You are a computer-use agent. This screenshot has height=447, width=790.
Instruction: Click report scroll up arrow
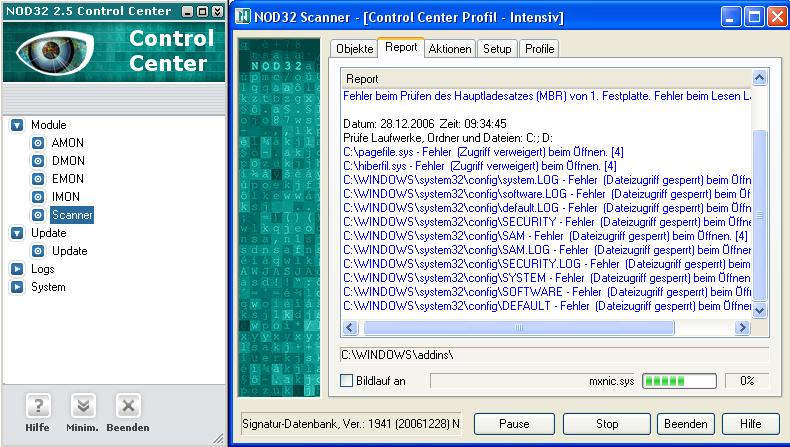(x=759, y=78)
